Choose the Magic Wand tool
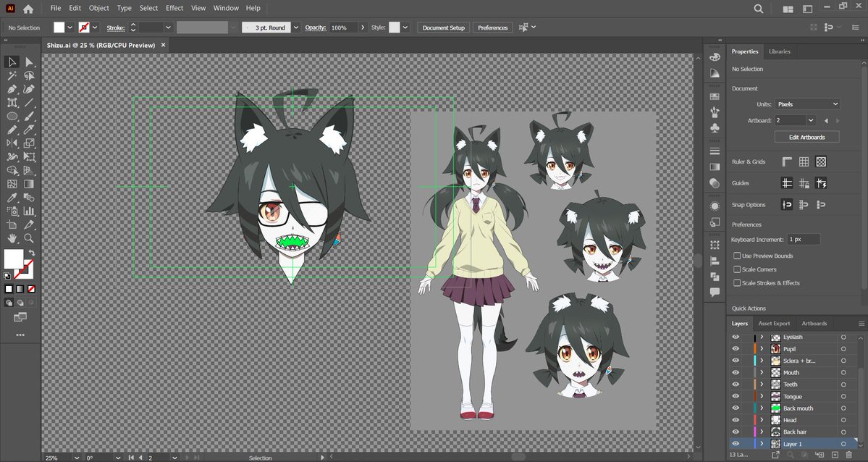Image resolution: width=868 pixels, height=462 pixels. pos(12,76)
